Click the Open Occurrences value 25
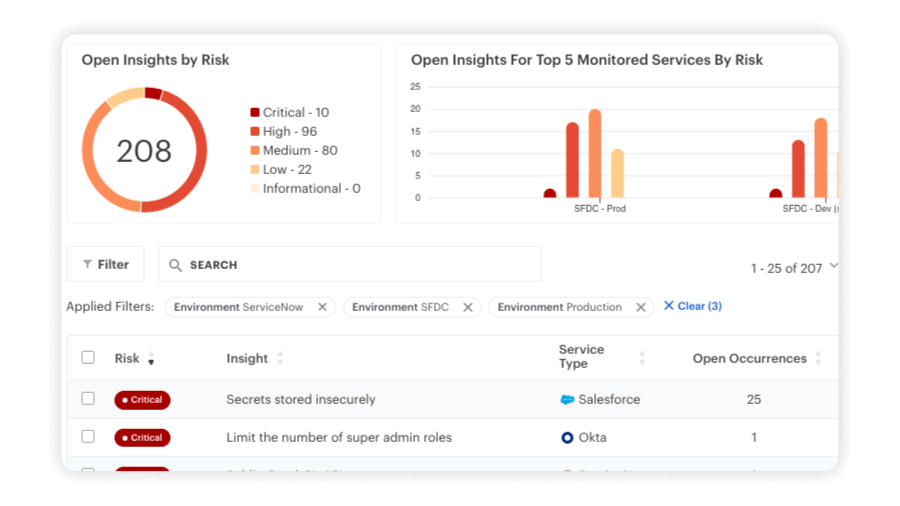The height and width of the screenshot is (506, 900). [x=754, y=399]
